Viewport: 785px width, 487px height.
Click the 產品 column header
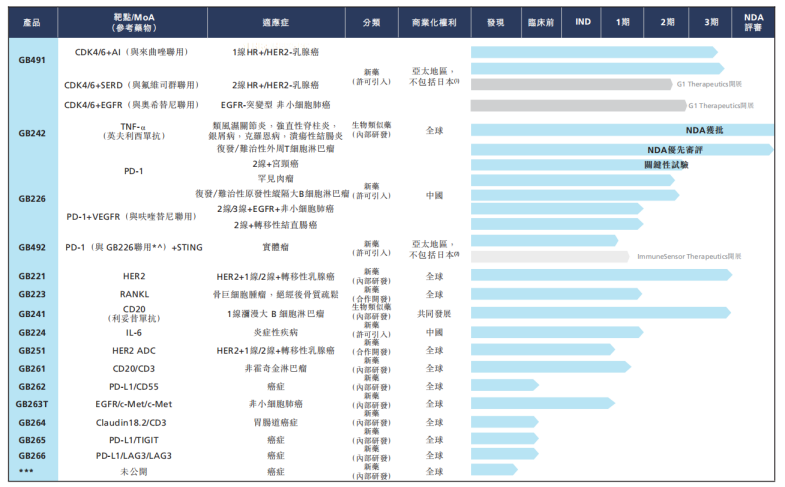pyautogui.click(x=31, y=22)
